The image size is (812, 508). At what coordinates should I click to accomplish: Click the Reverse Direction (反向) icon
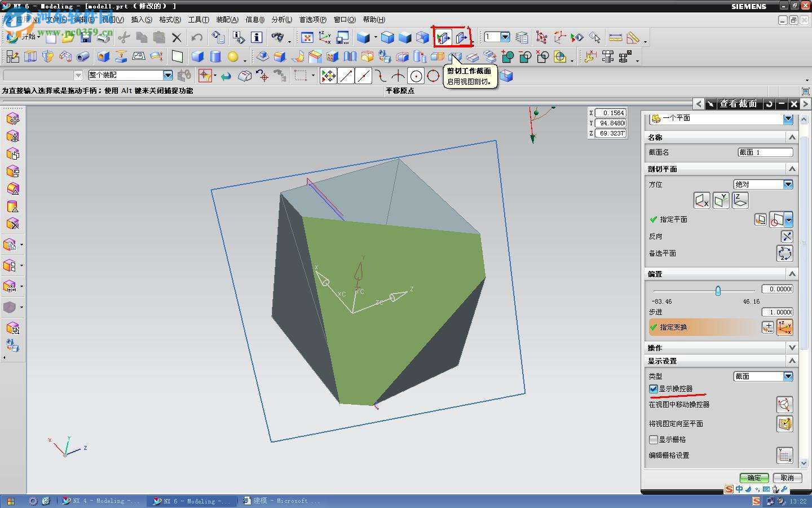pyautogui.click(x=786, y=237)
